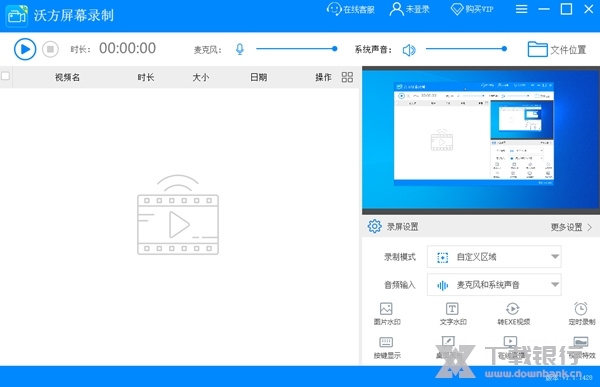Viewport: 600px width, 387px height.
Task: Expand the 音频输入 麦克风和系统声音 dropdown
Action: (x=494, y=285)
